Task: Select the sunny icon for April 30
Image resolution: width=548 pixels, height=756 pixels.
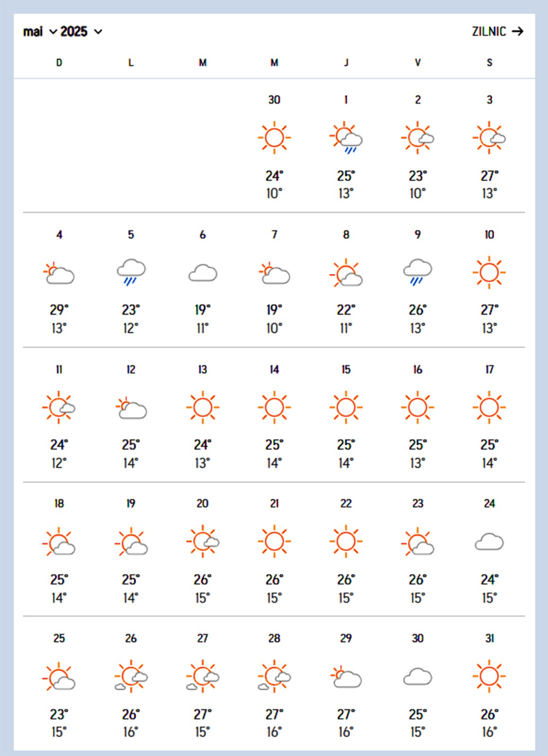Action: 274,138
